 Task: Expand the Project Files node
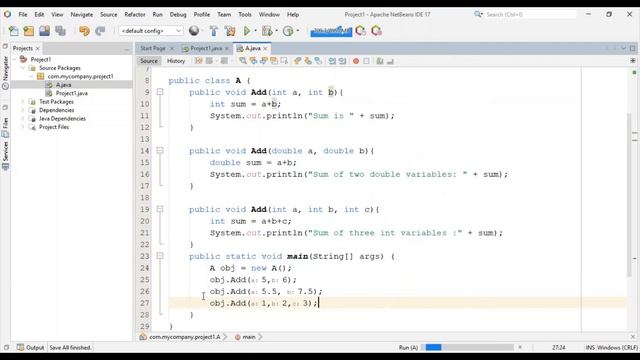pyautogui.click(x=23, y=127)
